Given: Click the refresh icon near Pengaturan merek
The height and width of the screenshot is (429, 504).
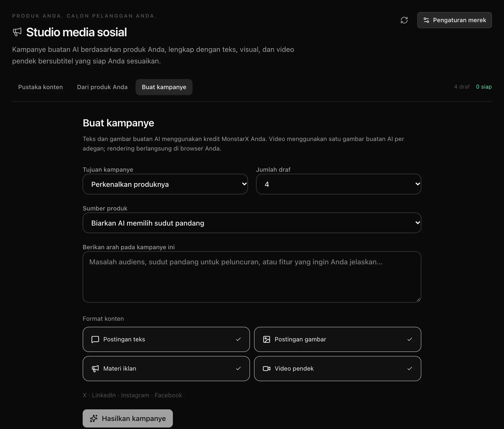Looking at the screenshot, I should click(x=404, y=20).
